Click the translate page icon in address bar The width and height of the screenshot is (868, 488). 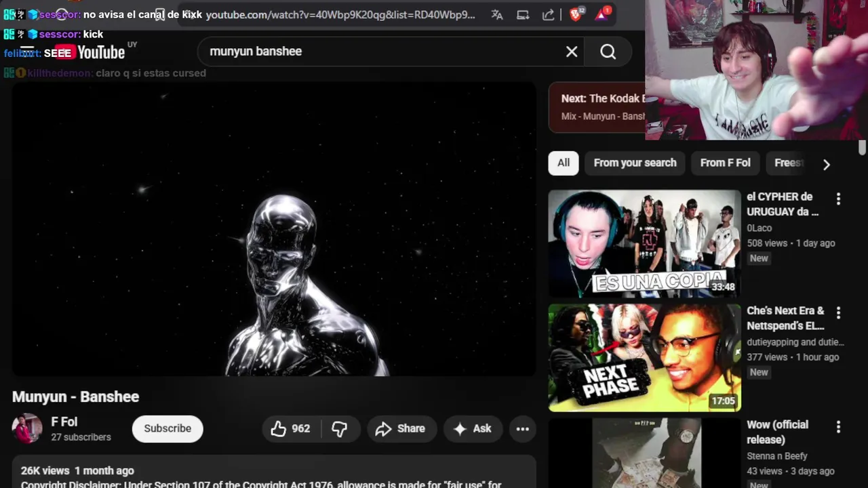497,14
